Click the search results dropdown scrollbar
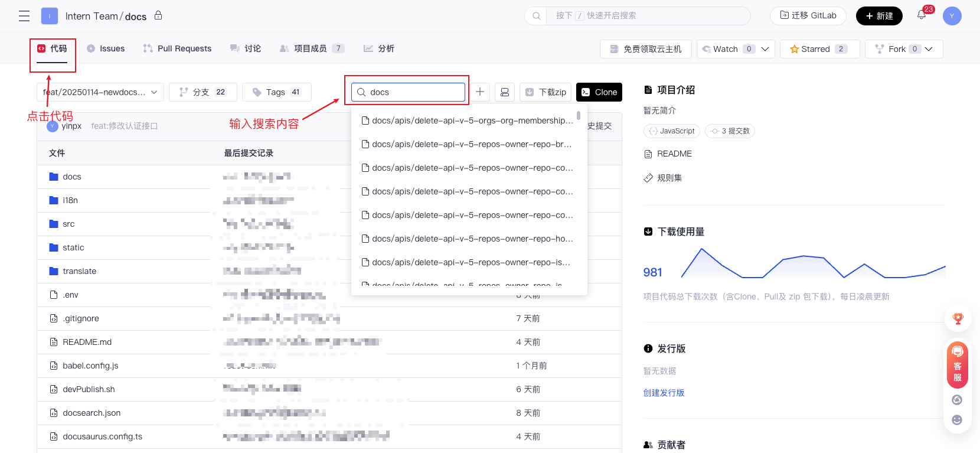 pos(579,115)
